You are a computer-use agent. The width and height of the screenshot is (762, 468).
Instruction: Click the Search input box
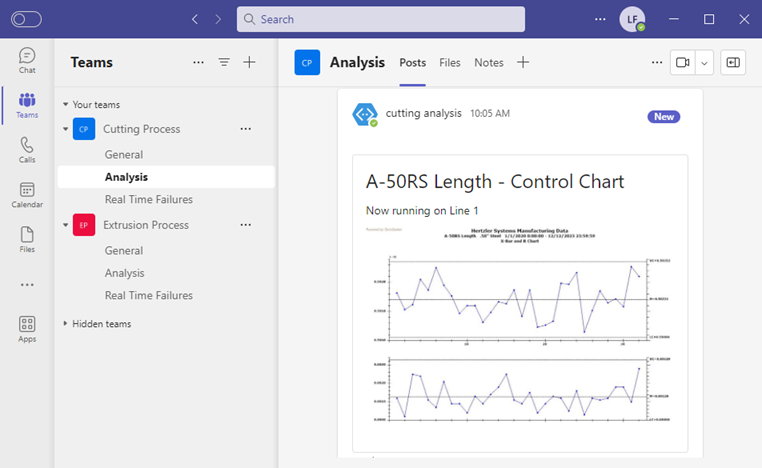[381, 19]
